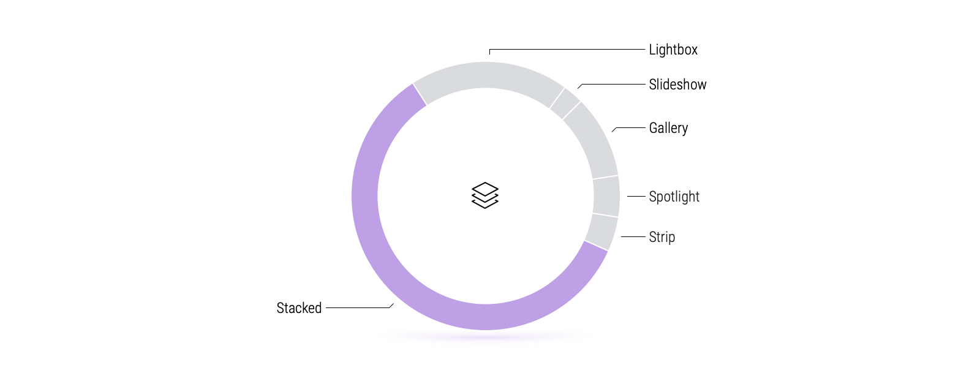Viewport: 980px width, 392px height.
Task: Click the Gallery label
Action: (668, 128)
